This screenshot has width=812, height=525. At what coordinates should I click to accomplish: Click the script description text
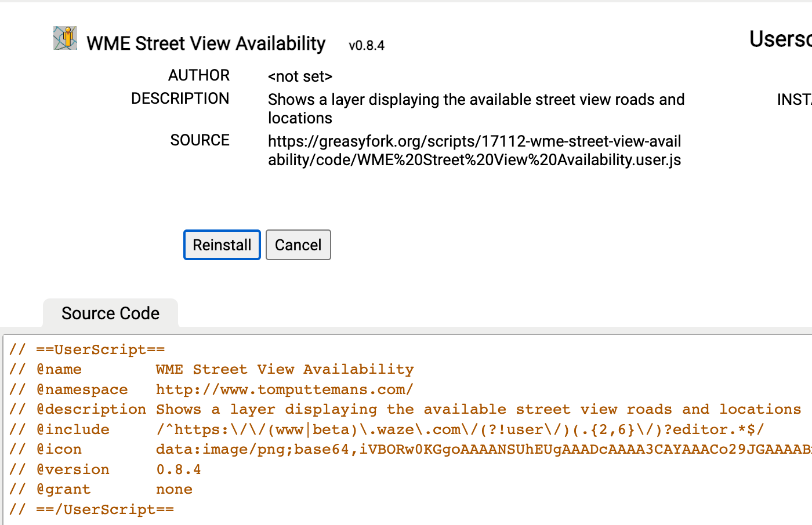(476, 108)
